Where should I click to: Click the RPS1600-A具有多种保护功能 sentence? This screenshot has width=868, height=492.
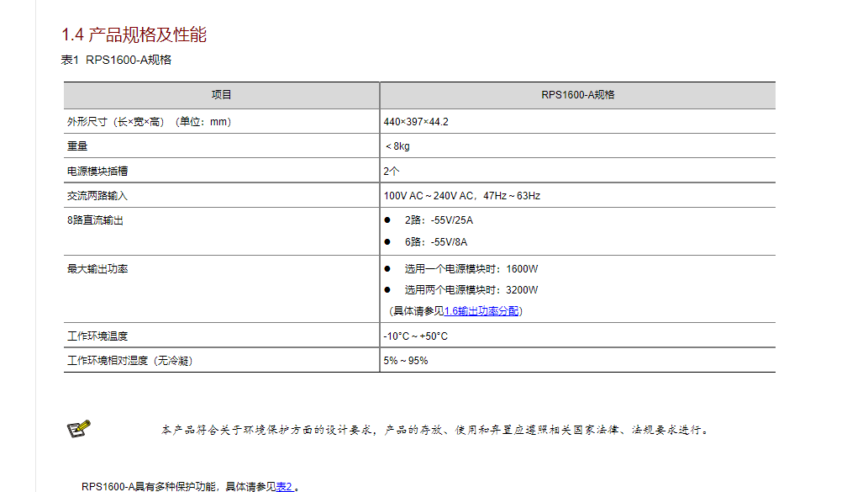pyautogui.click(x=191, y=486)
